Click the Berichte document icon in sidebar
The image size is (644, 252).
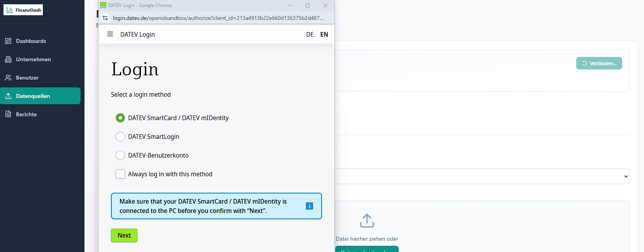point(8,114)
